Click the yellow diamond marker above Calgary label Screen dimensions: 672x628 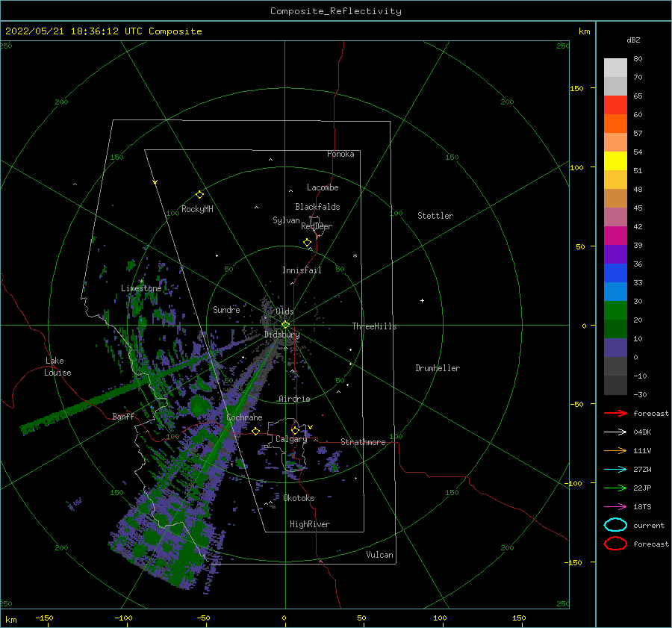pos(295,430)
